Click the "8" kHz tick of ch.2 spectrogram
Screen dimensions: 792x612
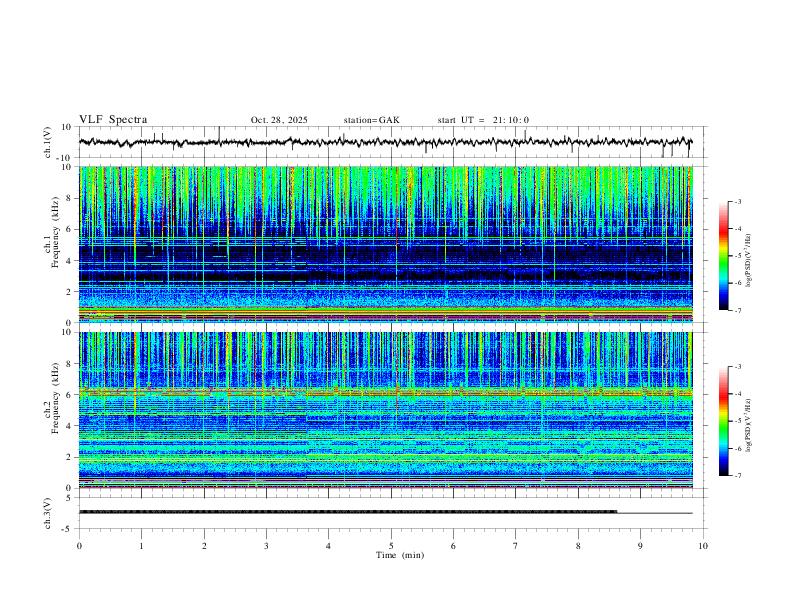pos(69,364)
